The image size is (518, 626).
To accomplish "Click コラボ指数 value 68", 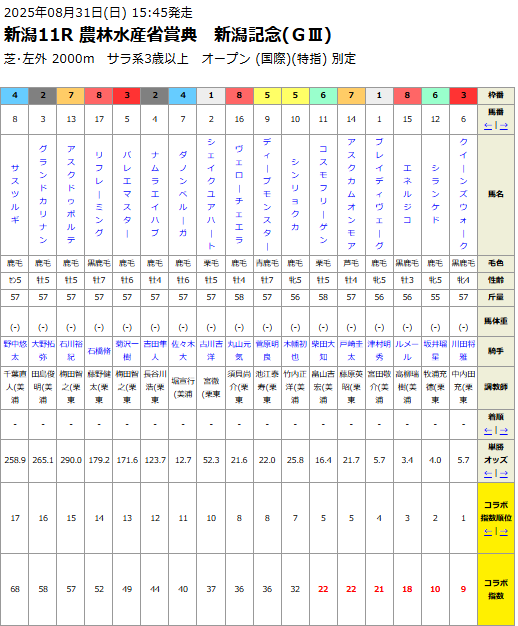I will 15,589.
